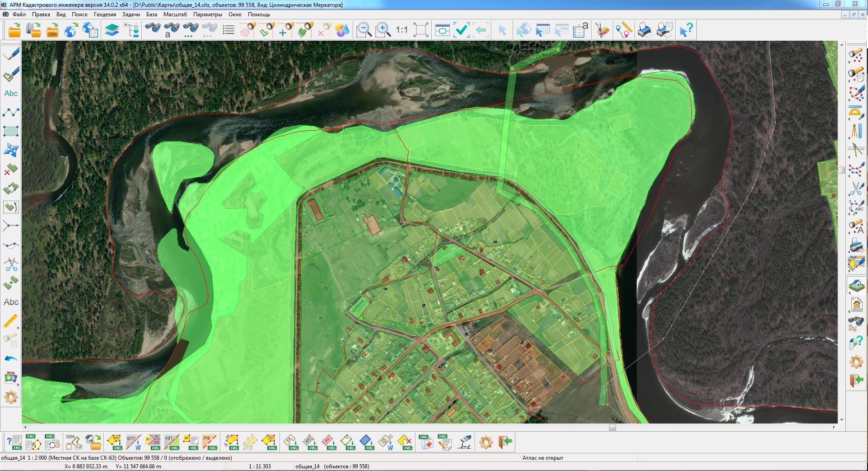Click the vertical scrollbar thumb beside map
868x471 pixels.
coord(841,170)
